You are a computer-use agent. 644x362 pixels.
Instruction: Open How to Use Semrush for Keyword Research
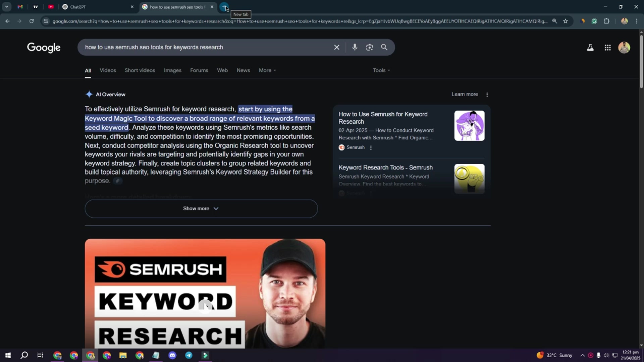383,118
